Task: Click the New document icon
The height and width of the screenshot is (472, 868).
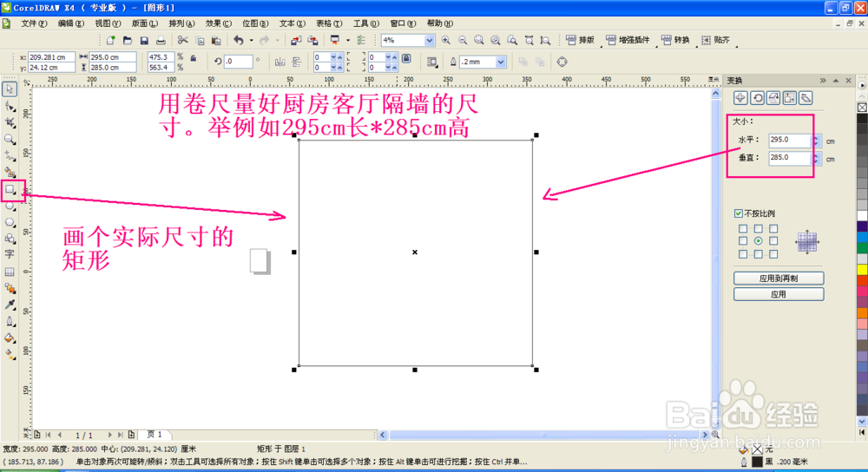Action: (111, 40)
